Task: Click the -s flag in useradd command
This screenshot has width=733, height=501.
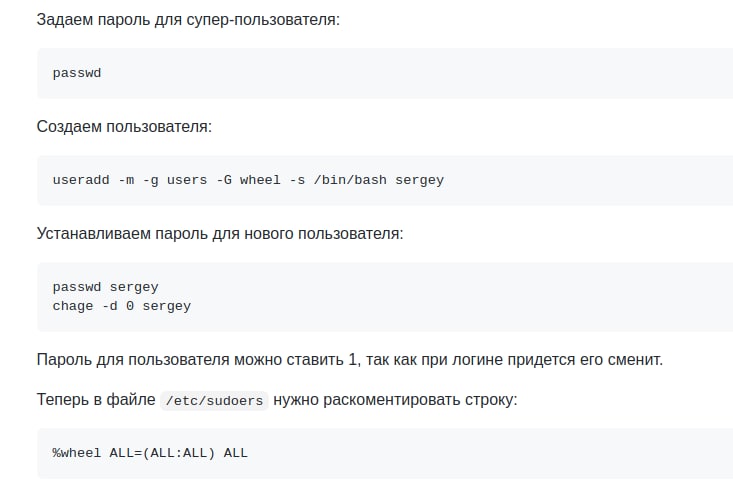Action: coord(297,180)
